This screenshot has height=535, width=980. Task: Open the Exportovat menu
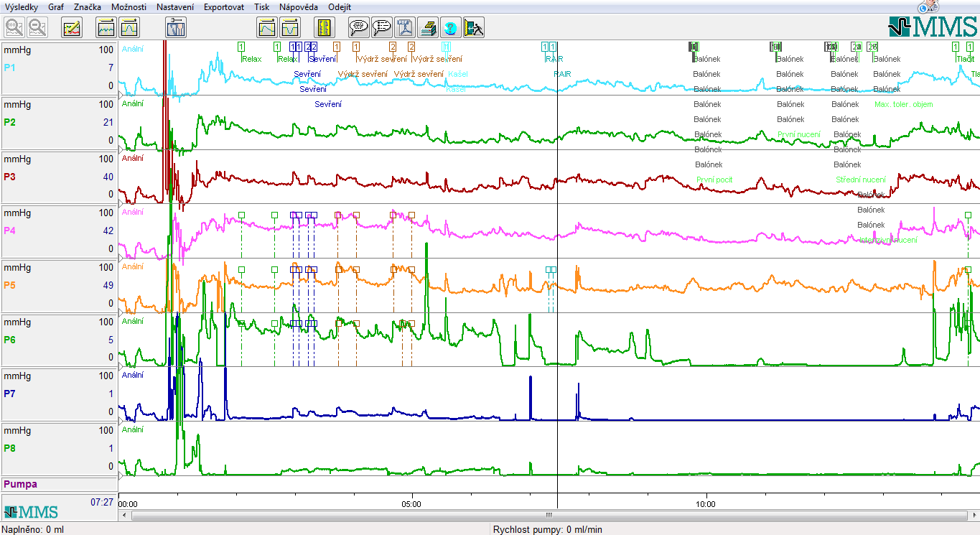pyautogui.click(x=224, y=6)
